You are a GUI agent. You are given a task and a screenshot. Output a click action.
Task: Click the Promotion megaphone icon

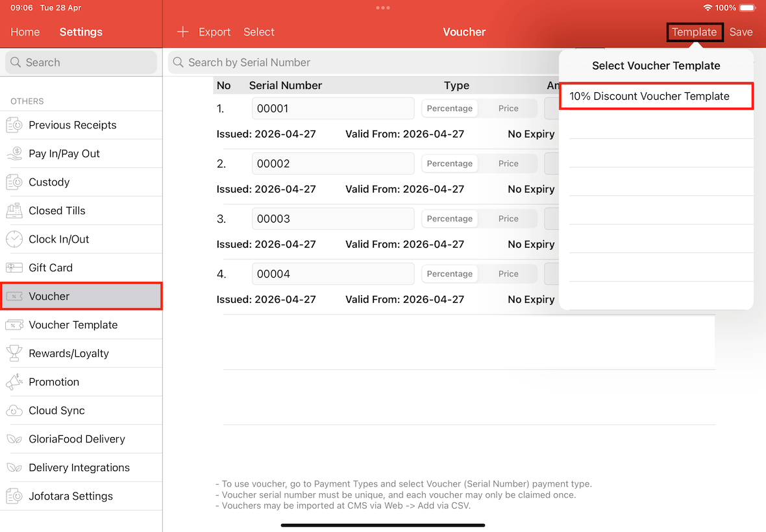(14, 382)
